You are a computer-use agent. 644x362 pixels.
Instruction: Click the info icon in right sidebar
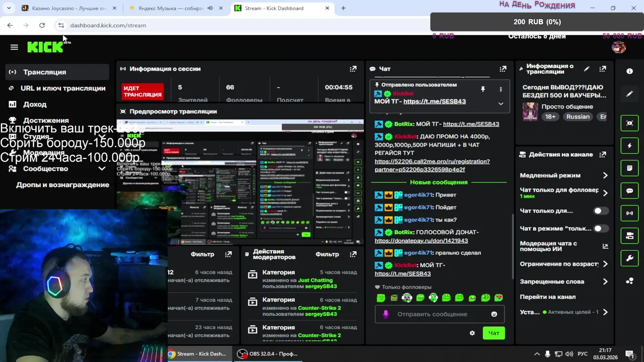[x=629, y=71]
